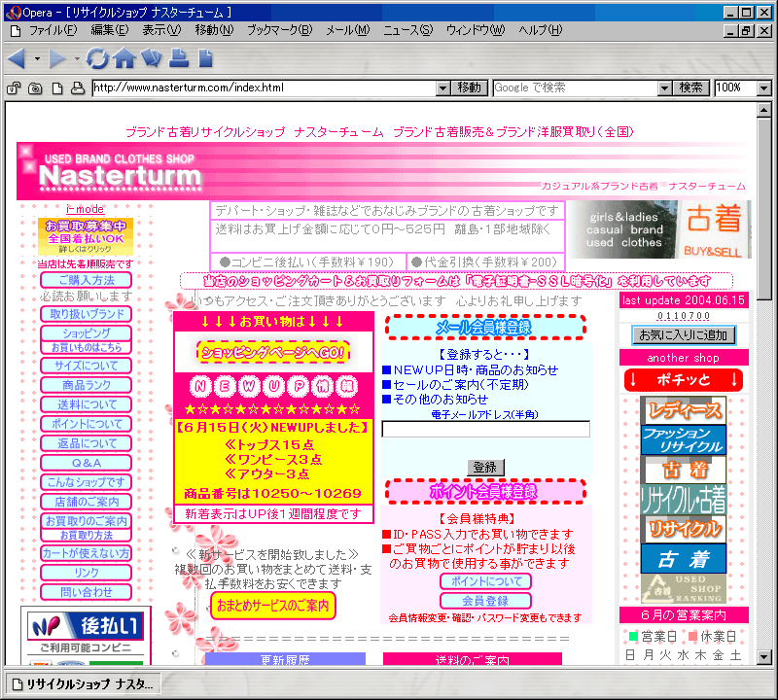Click the お気に入りに追加 button
The width and height of the screenshot is (778, 700).
tap(684, 335)
